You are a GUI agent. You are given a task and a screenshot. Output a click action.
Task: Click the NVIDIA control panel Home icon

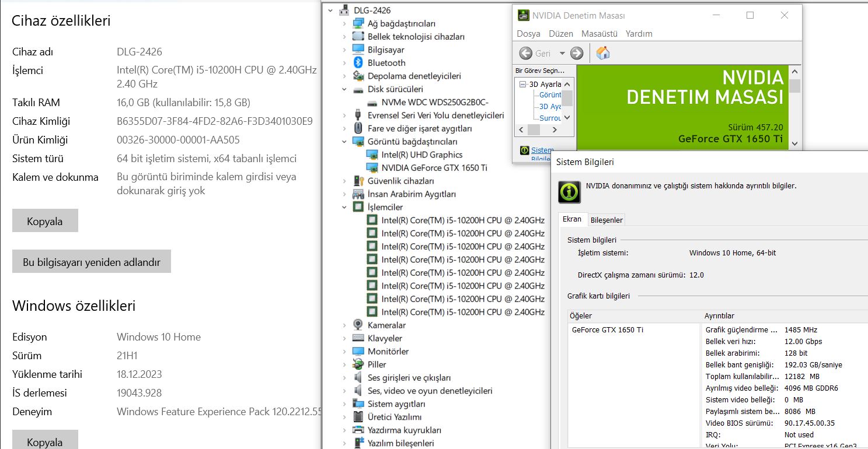pos(603,53)
